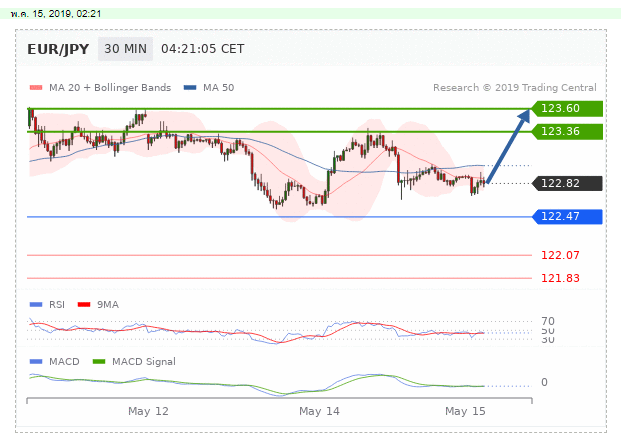The width and height of the screenshot is (621, 442).
Task: Click the May 12 date axis label
Action: [148, 411]
